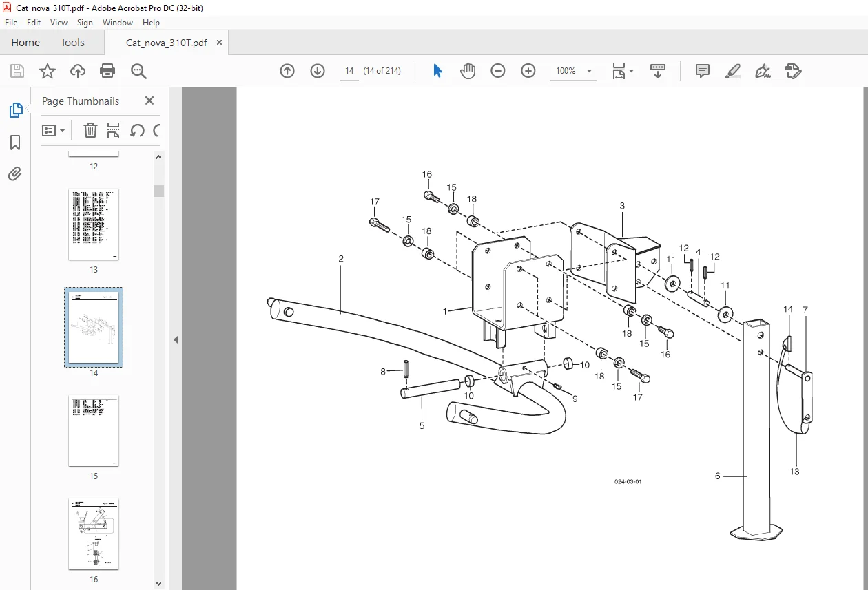This screenshot has height=590, width=868.
Task: Click the Save file icon
Action: point(17,71)
